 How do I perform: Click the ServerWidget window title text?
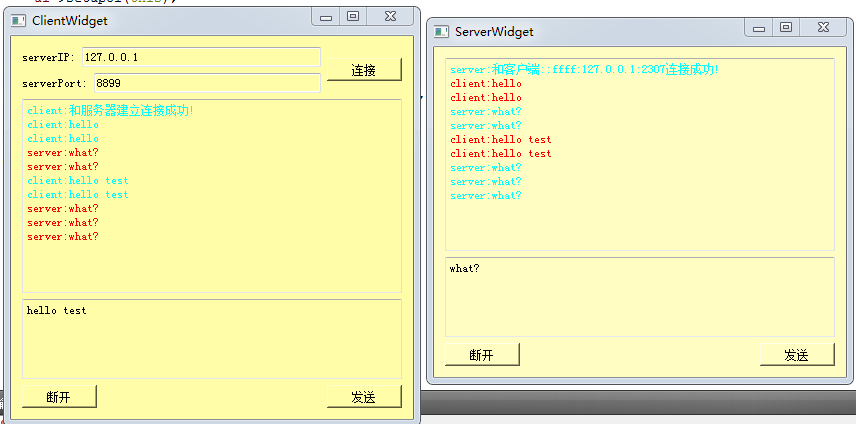[x=494, y=32]
